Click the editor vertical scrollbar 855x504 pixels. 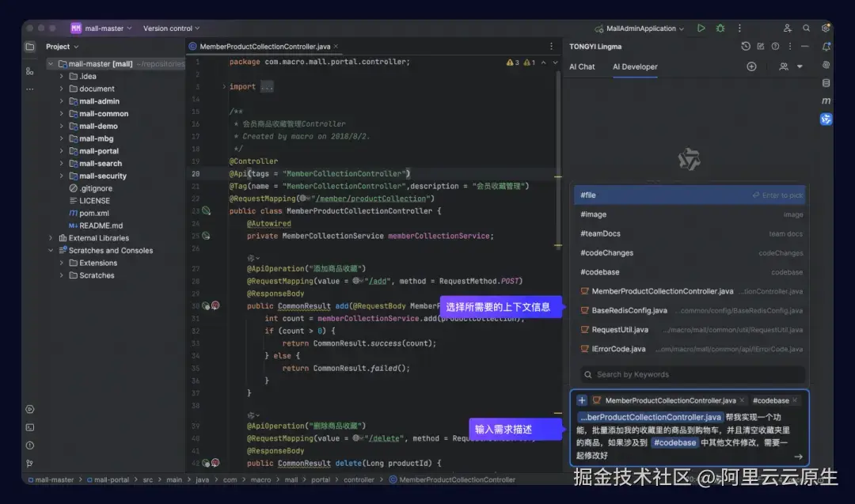coord(558,158)
